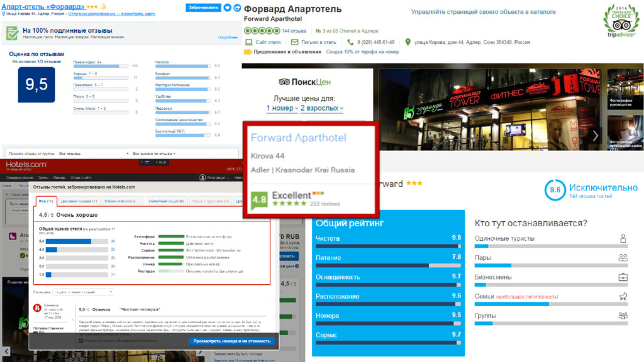Click the Письмо в отель link
The image size is (644, 362).
tap(319, 42)
